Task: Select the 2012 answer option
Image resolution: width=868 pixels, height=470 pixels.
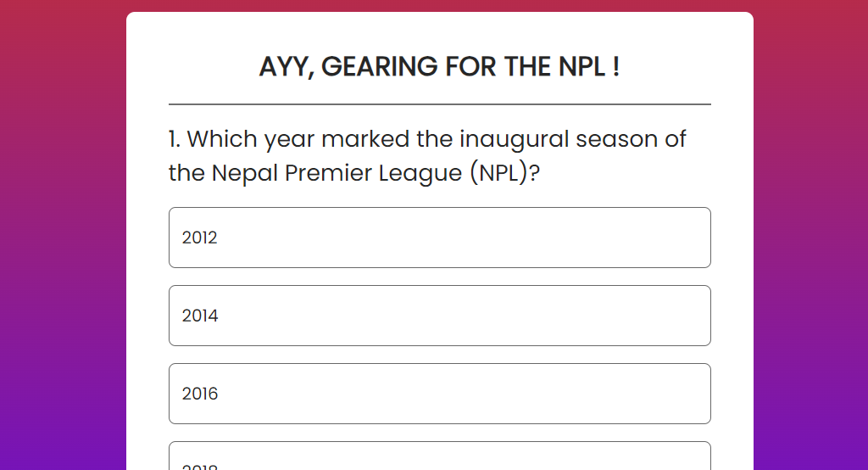Action: click(x=439, y=238)
